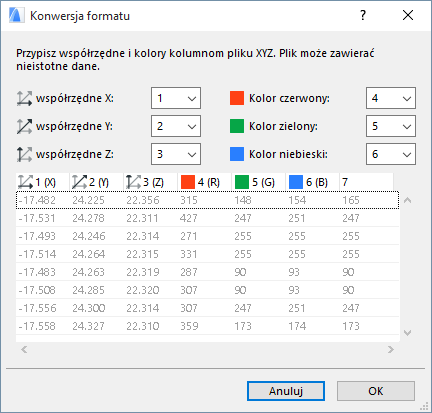The image size is (432, 413).
Task: Click the Y coordinate axis icon
Action: [x=24, y=126]
